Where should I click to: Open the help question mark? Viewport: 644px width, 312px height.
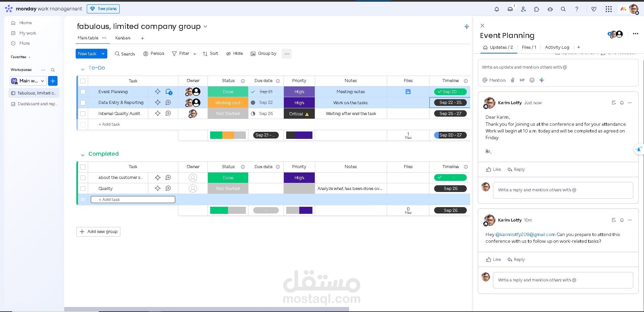577,9
